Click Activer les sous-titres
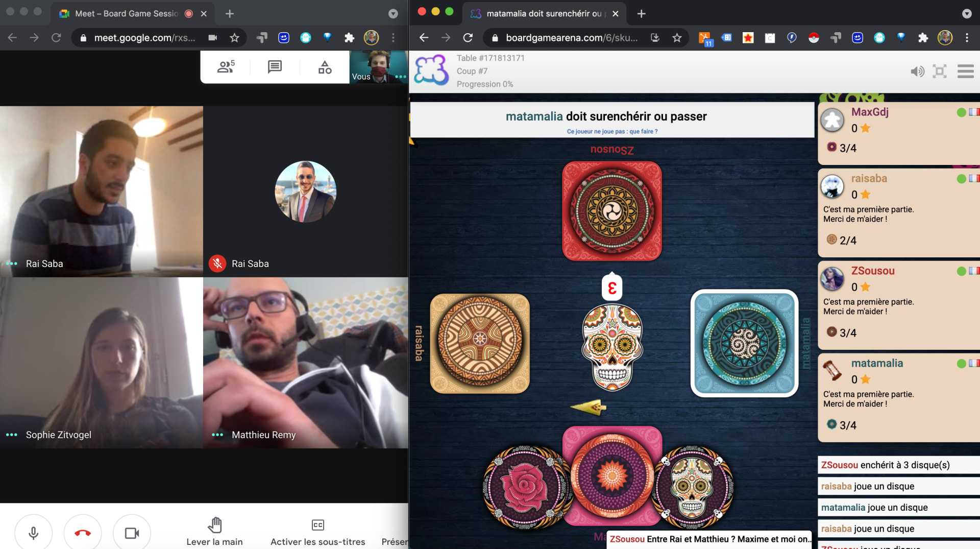 pos(317,532)
